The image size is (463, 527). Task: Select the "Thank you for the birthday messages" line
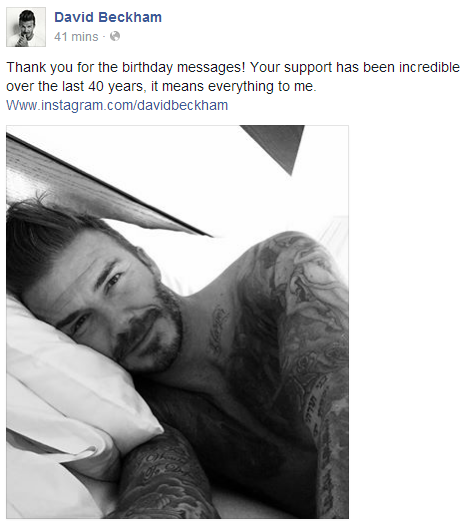233,67
